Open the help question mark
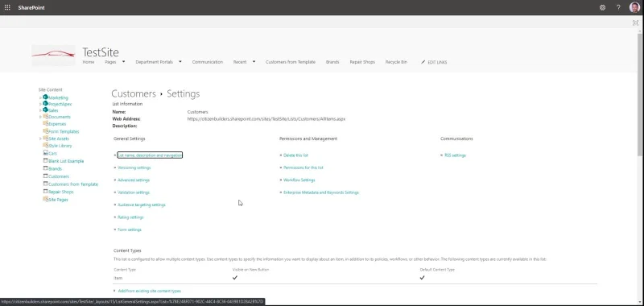The height and width of the screenshot is (306, 644). pyautogui.click(x=618, y=7)
